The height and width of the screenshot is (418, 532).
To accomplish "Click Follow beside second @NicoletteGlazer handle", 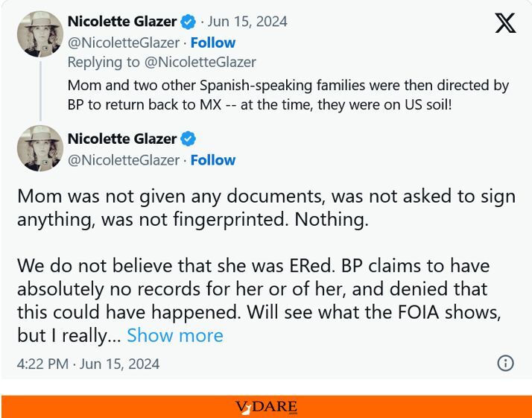I will point(213,160).
